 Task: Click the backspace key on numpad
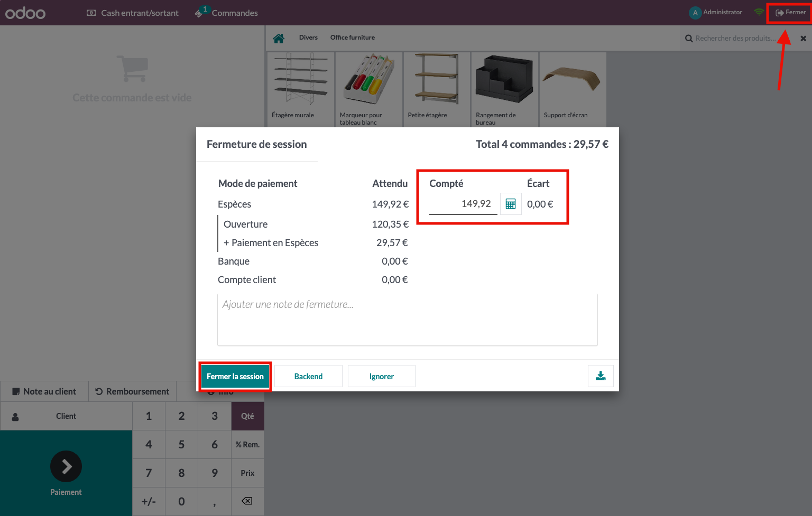(x=247, y=501)
